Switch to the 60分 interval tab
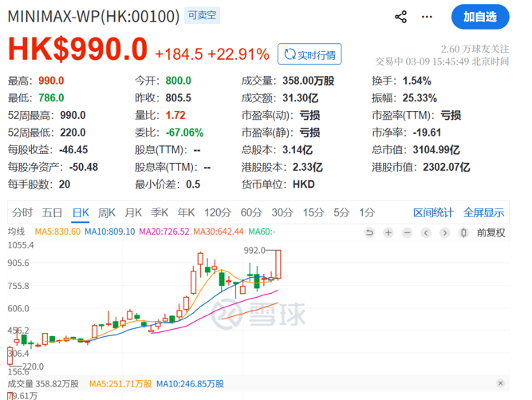 (x=251, y=212)
